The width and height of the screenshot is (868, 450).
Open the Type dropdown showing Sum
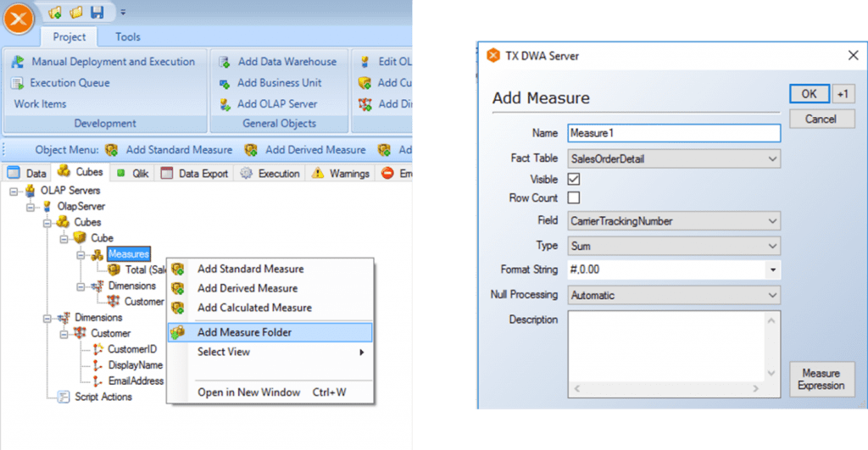(674, 246)
